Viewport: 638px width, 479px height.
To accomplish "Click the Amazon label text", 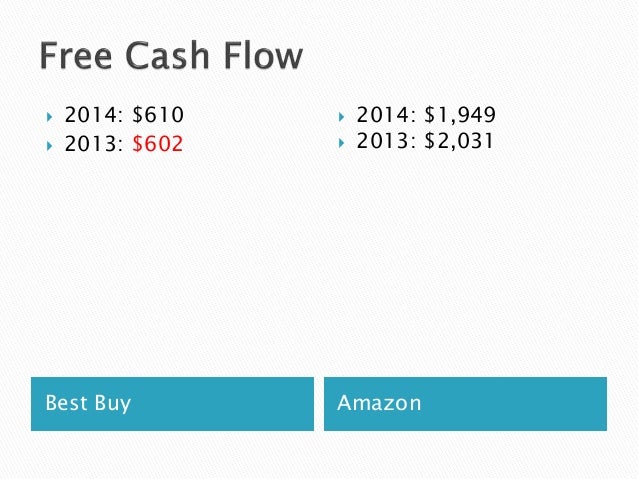I will [x=379, y=403].
